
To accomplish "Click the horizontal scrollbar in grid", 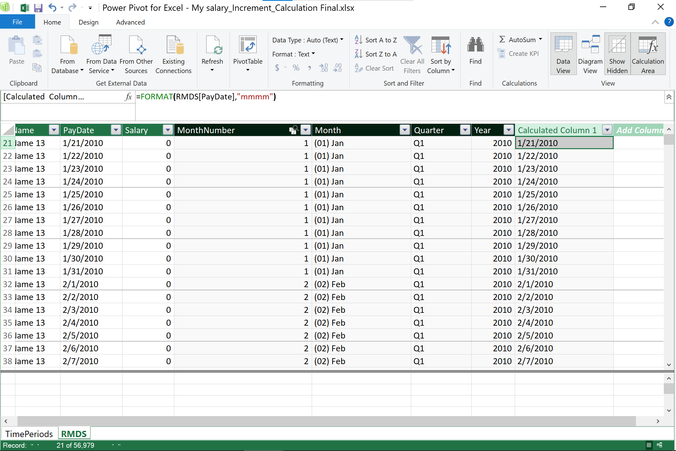I will [326, 421].
